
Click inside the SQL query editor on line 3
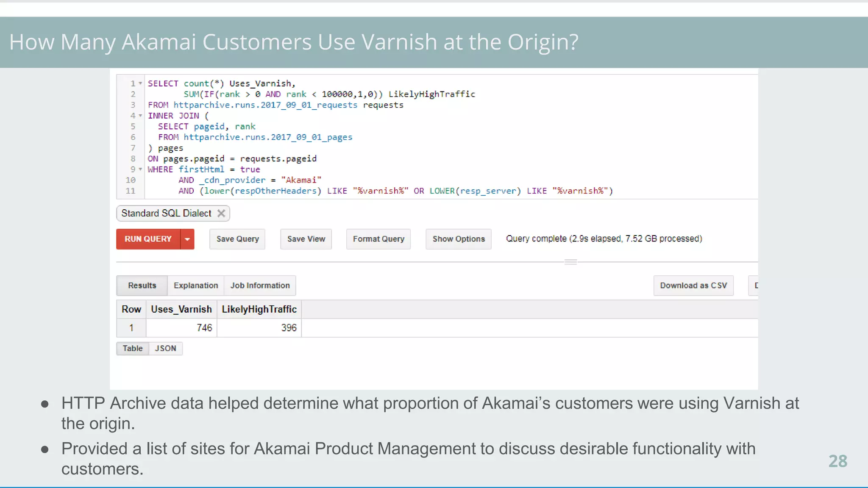(x=275, y=105)
